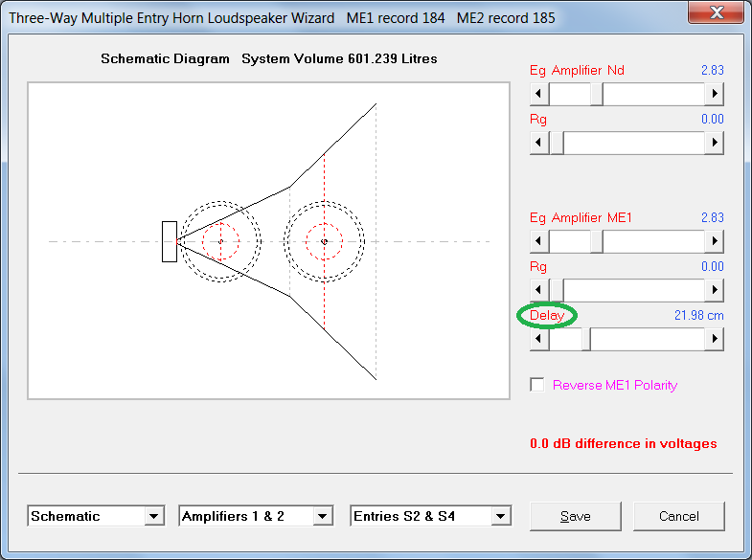Open the Entries S2 & S4 dropdown
The width and height of the screenshot is (752, 560).
click(501, 516)
